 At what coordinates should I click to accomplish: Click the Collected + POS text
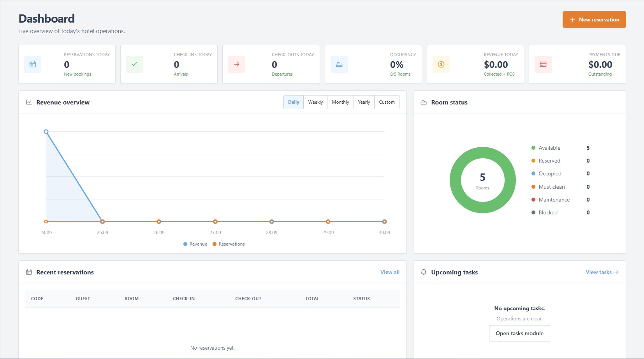coord(499,74)
